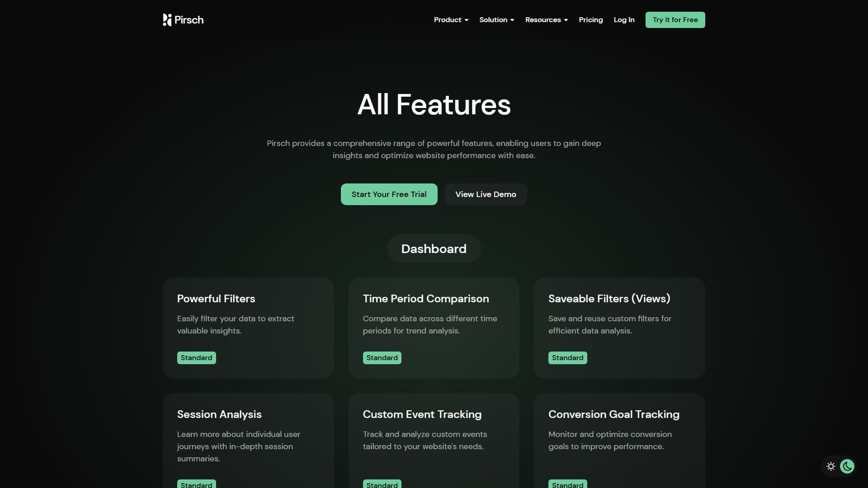This screenshot has height=488, width=868.
Task: Click Try It for Free button
Action: pos(675,20)
